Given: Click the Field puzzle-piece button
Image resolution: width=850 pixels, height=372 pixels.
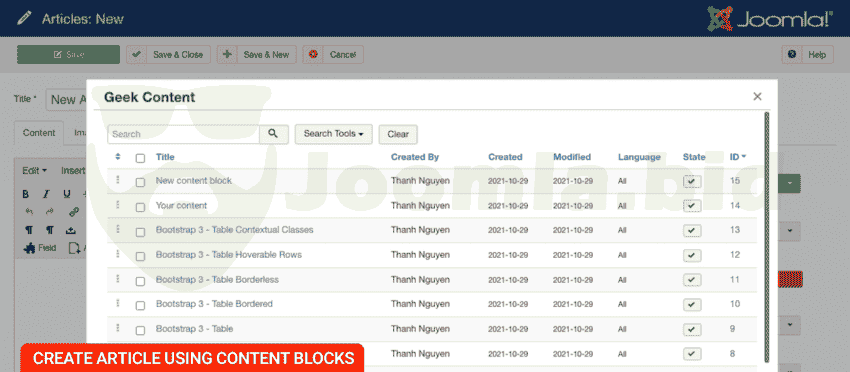Looking at the screenshot, I should (x=39, y=248).
